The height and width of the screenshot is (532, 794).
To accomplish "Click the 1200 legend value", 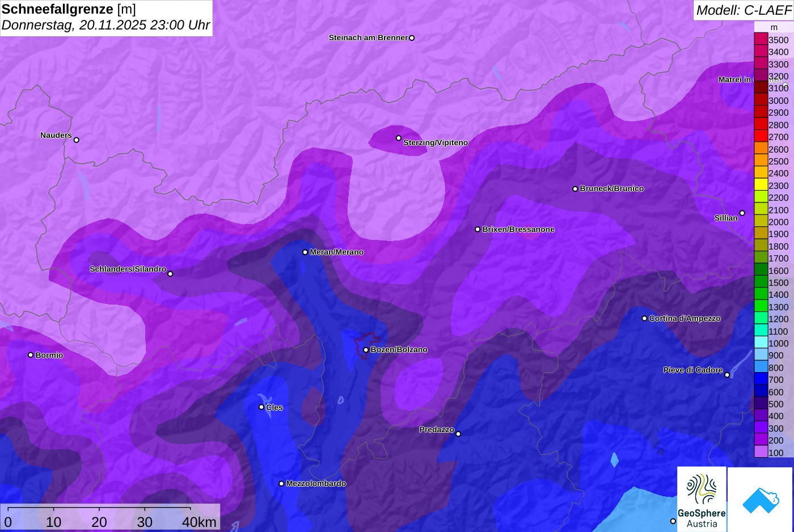I will tap(778, 319).
